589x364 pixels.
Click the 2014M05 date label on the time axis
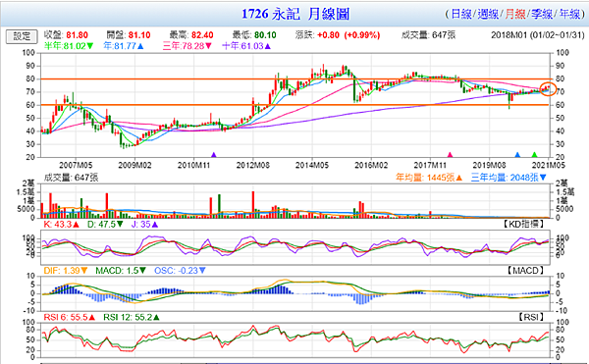tap(312, 165)
